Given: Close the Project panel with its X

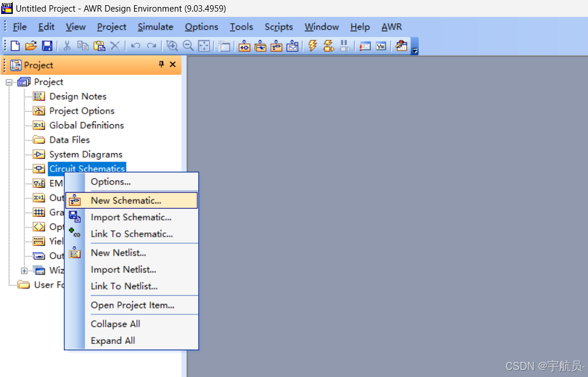Looking at the screenshot, I should [172, 64].
